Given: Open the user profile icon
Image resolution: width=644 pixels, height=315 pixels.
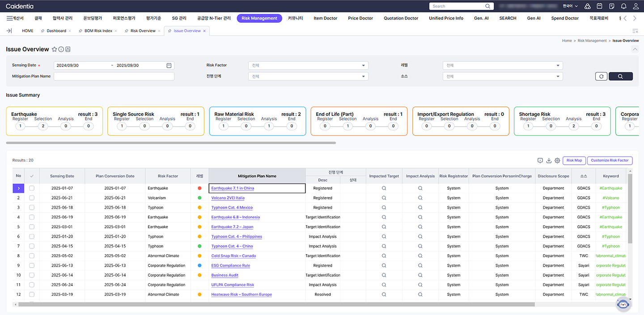Looking at the screenshot, I should (636, 6).
